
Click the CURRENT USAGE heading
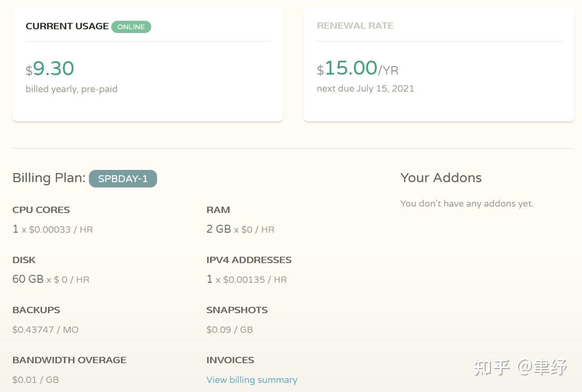coord(67,26)
